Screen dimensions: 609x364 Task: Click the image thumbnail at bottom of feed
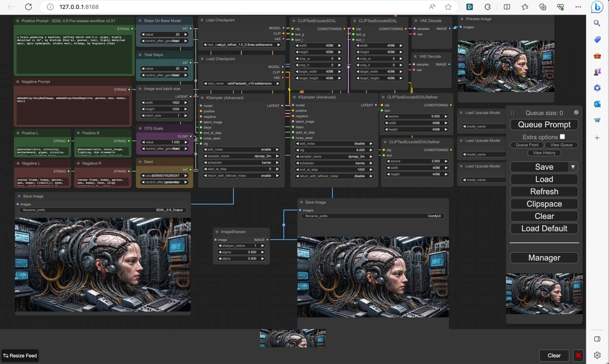point(292,338)
